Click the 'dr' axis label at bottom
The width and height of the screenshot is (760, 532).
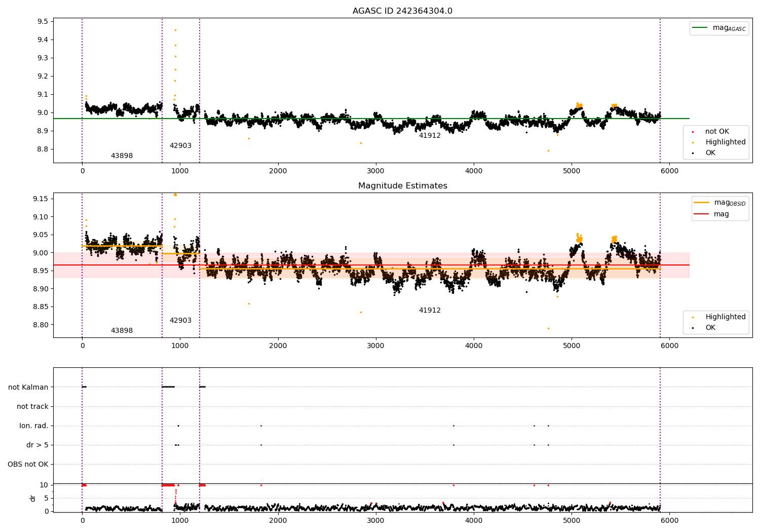(x=33, y=498)
